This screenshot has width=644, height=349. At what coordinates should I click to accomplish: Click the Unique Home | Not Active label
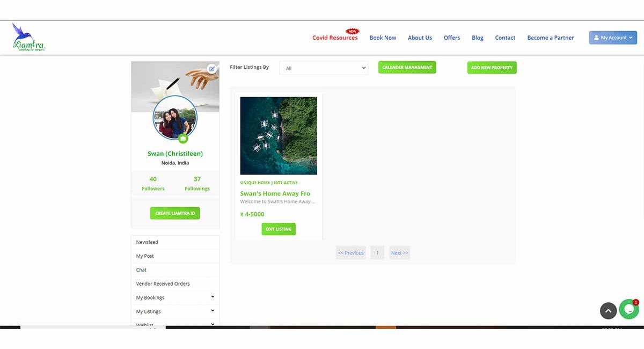(269, 183)
